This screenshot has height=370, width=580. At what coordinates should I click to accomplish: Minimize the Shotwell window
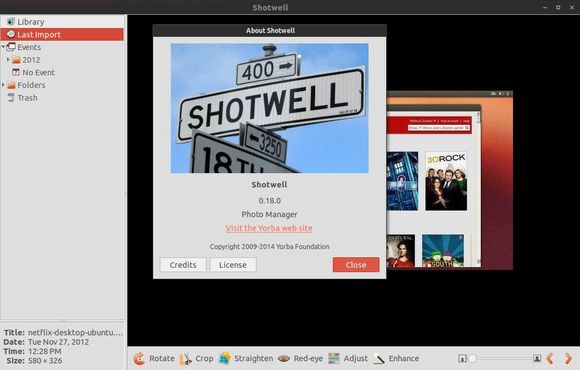tap(545, 7)
